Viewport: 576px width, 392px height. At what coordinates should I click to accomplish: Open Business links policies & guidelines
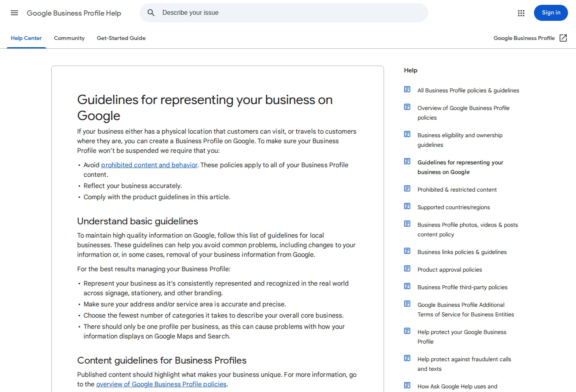(462, 252)
